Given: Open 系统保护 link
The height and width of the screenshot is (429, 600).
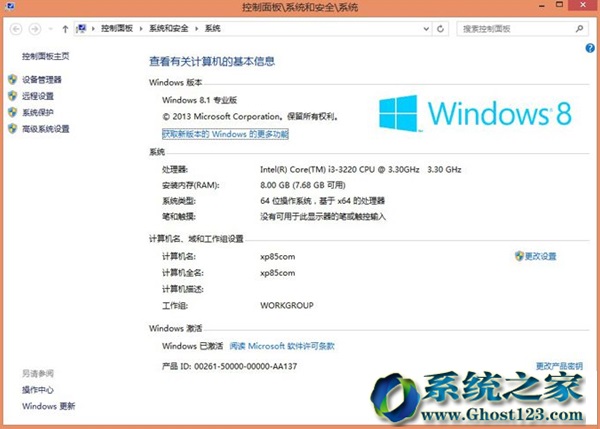Looking at the screenshot, I should coord(38,113).
